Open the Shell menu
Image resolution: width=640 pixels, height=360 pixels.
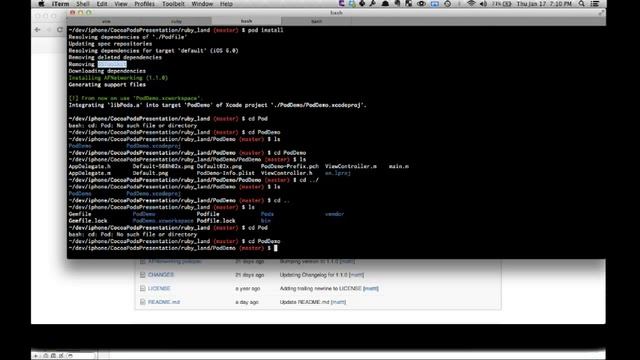(83, 4)
